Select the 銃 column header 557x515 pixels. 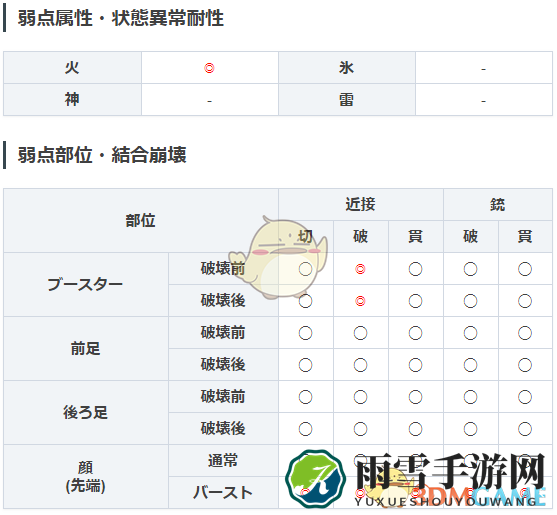(x=498, y=205)
